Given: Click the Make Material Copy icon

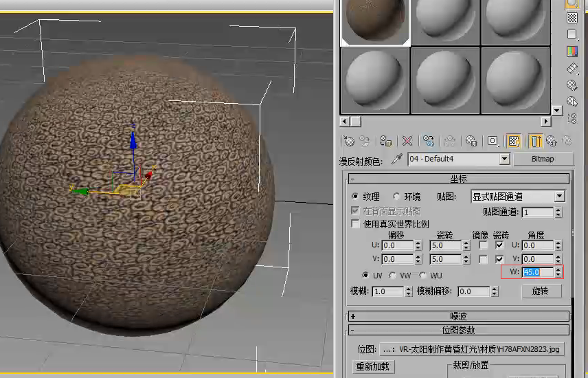Looking at the screenshot, I should [428, 141].
